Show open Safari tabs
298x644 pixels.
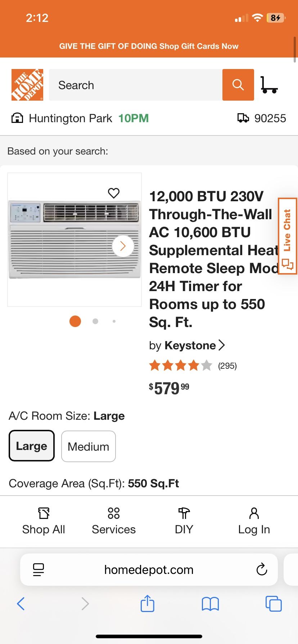(x=273, y=603)
